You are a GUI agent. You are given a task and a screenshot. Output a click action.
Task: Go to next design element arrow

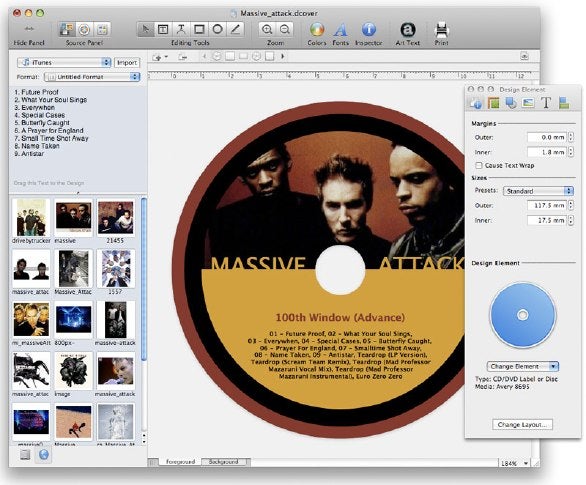[x=283, y=57]
